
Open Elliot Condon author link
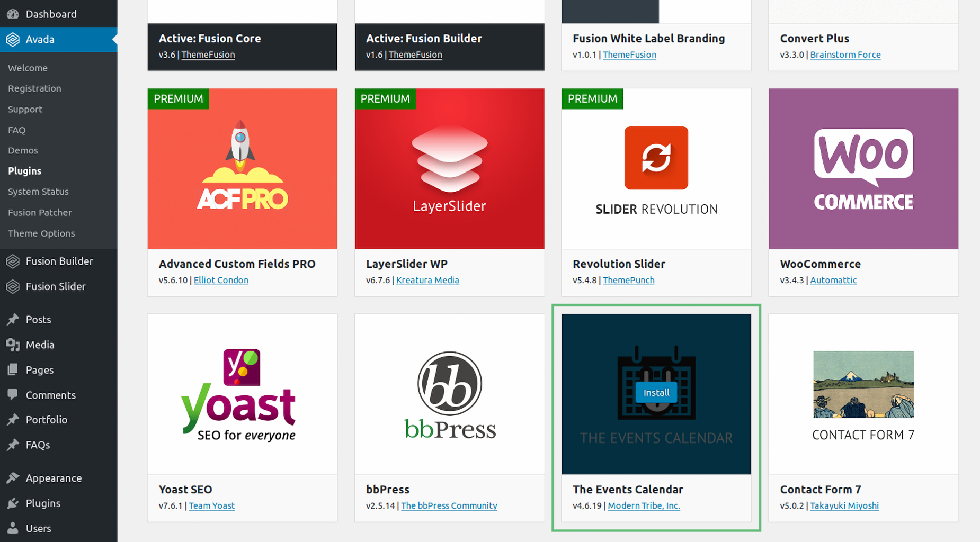(221, 280)
